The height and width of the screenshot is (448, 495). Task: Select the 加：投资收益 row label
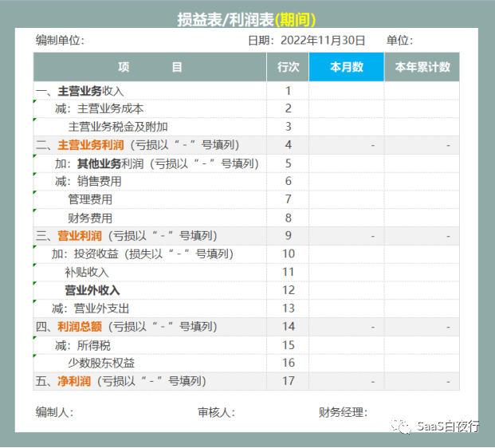point(143,253)
